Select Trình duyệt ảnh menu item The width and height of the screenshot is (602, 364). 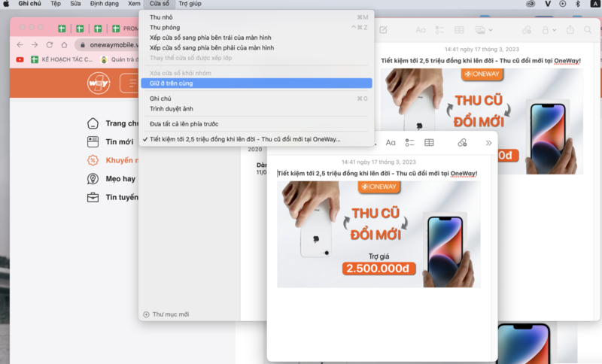point(257,109)
